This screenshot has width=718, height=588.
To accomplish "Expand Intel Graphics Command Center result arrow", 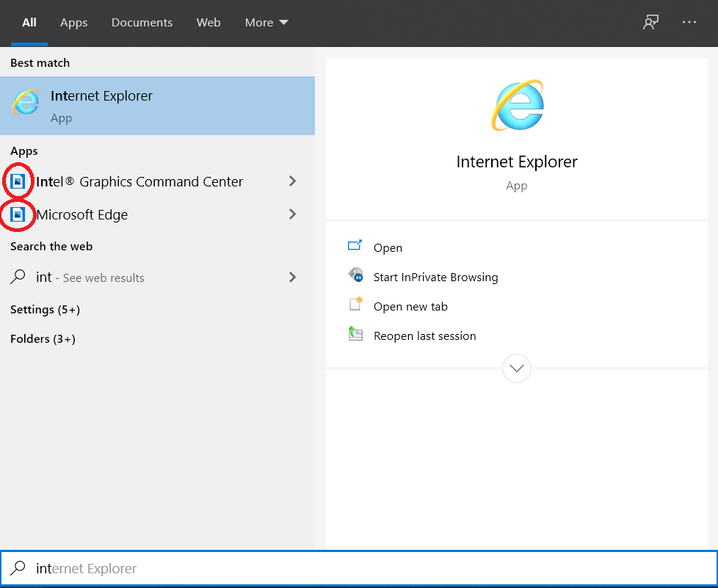I will pyautogui.click(x=292, y=181).
